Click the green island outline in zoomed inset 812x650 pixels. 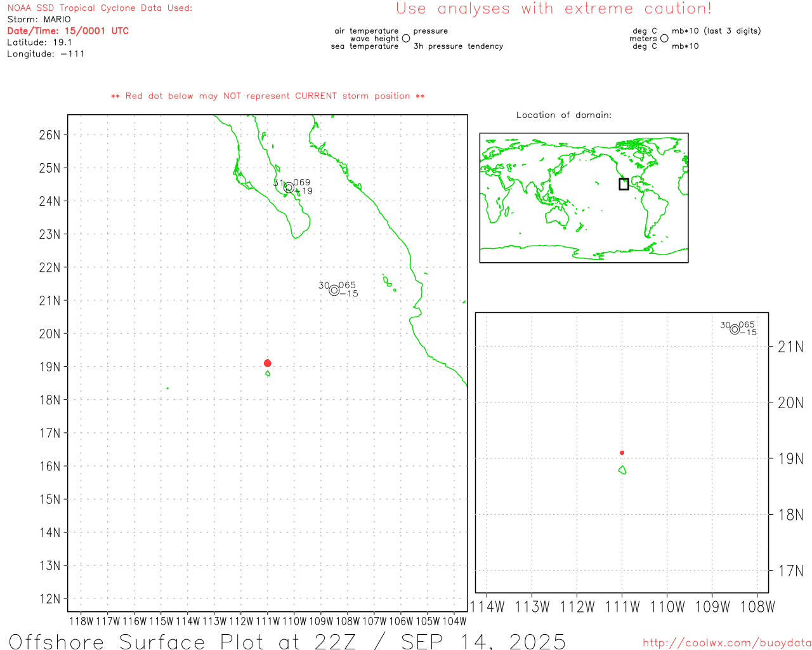622,470
